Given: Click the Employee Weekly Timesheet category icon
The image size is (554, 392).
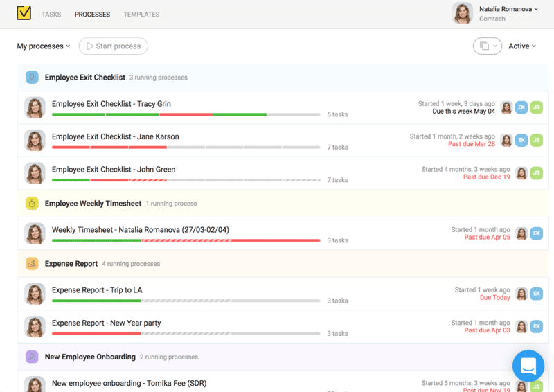Looking at the screenshot, I should coord(32,204).
